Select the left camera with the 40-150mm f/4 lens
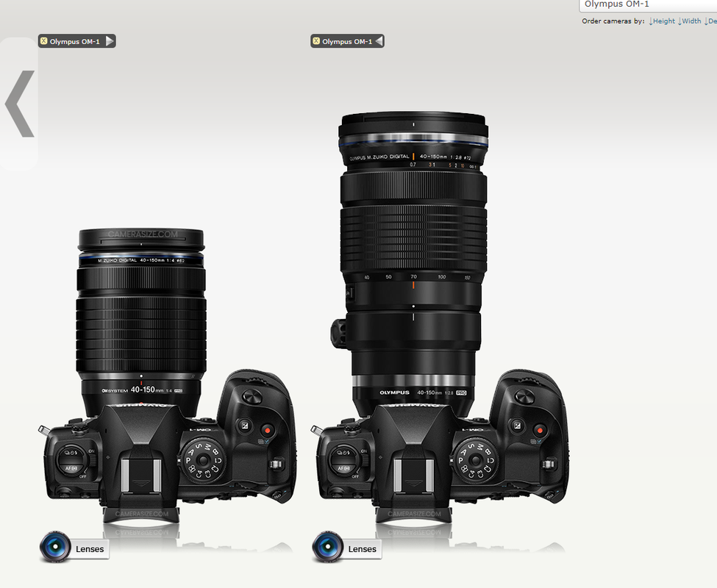 click(168, 375)
